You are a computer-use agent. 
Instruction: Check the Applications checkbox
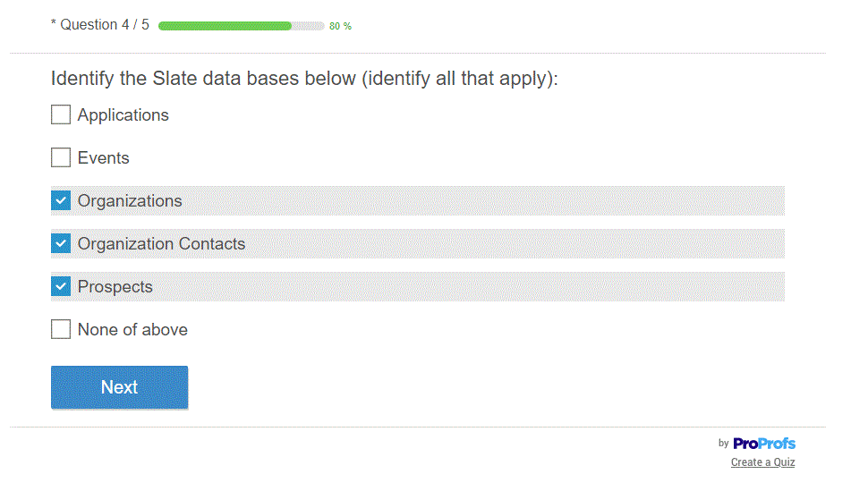[61, 115]
